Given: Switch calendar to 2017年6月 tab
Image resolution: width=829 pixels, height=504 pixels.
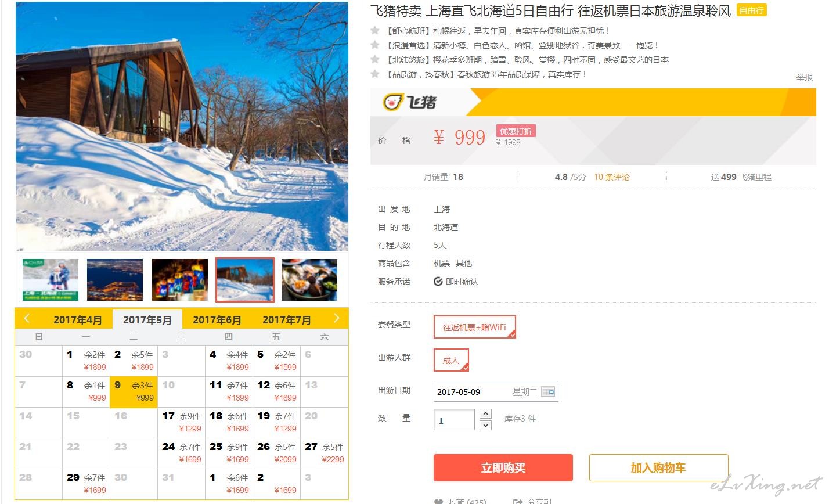Looking at the screenshot, I should 217,319.
